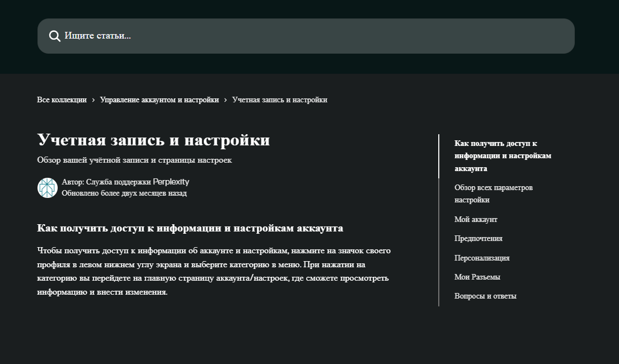
Task: Open "Управление аккаунтом и настройки" breadcrumb
Action: (160, 100)
